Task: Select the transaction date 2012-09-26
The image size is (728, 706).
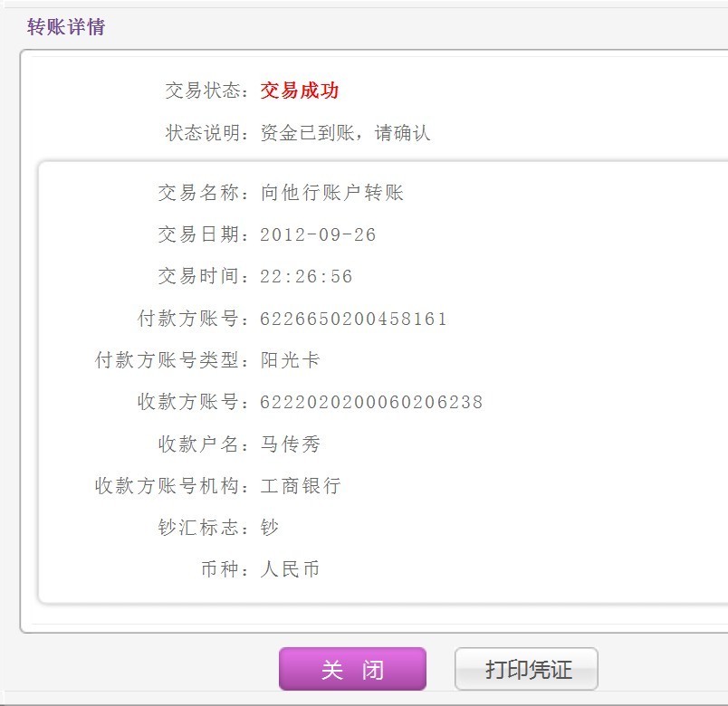Action: [x=318, y=234]
